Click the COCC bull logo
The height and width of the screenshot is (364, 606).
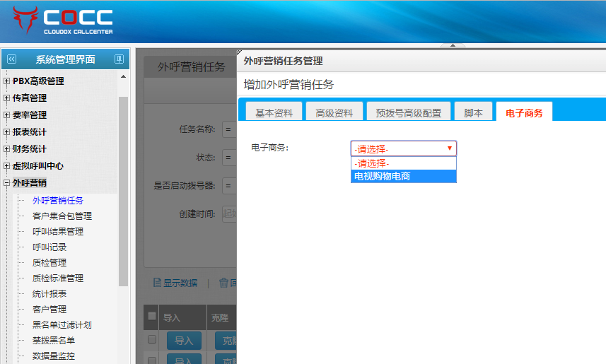click(x=25, y=20)
